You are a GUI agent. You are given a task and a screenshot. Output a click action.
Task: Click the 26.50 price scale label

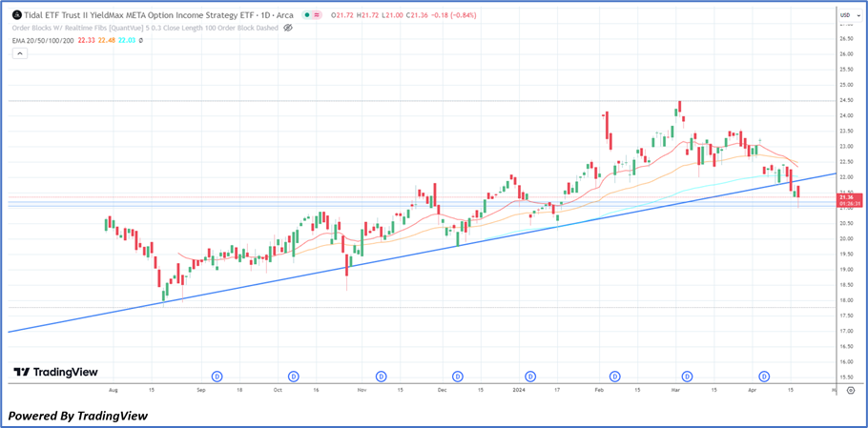[x=847, y=39]
